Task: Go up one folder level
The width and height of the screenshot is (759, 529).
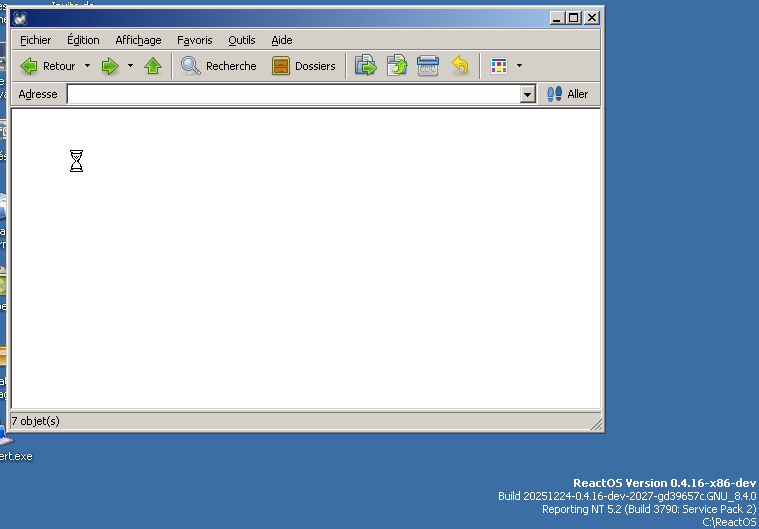Action: coord(153,66)
